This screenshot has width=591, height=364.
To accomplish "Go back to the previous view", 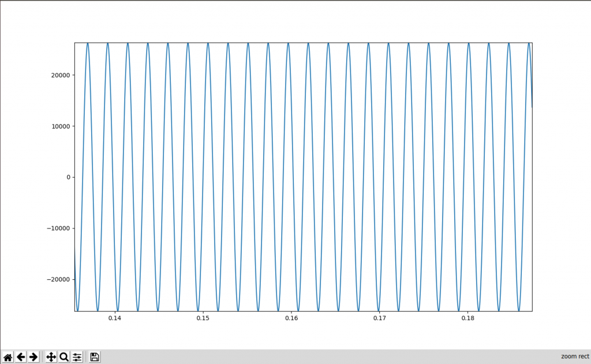I will [x=21, y=357].
